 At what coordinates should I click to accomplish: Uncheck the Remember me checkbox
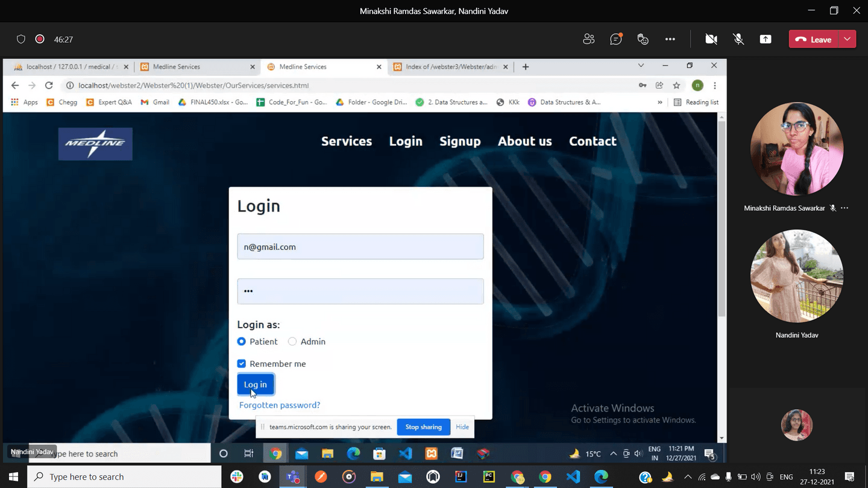tap(241, 364)
